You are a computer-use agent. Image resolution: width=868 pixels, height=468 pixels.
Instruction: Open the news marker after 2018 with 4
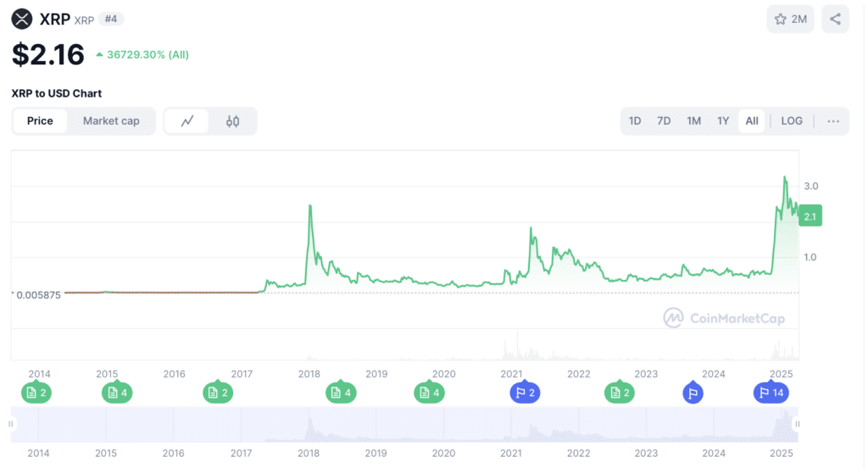(341, 393)
